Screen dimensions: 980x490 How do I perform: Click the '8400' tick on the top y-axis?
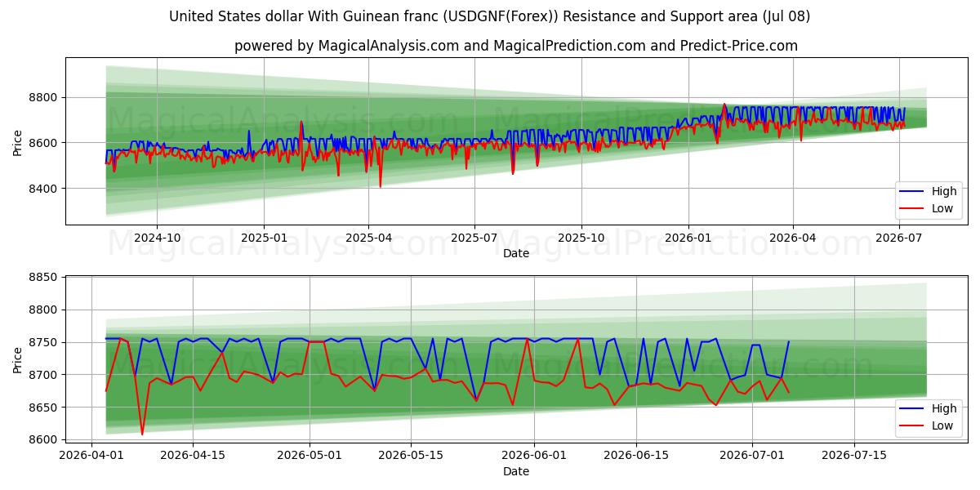pos(42,189)
